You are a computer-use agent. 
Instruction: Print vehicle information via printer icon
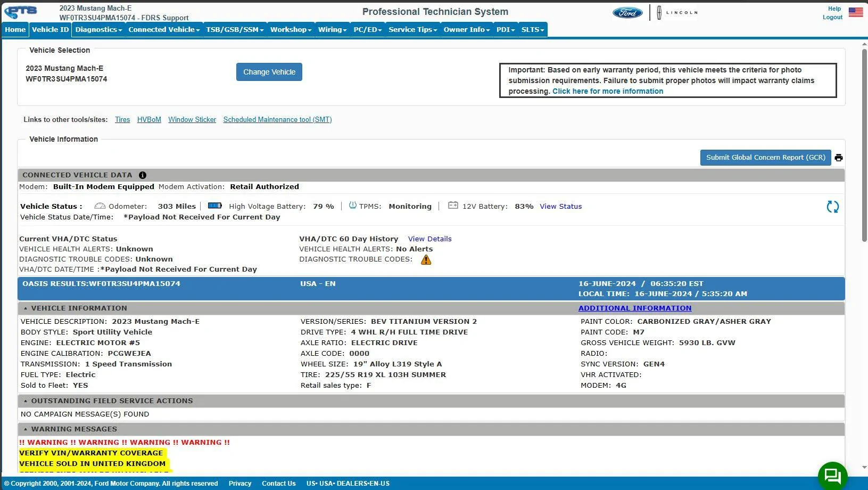pyautogui.click(x=839, y=158)
